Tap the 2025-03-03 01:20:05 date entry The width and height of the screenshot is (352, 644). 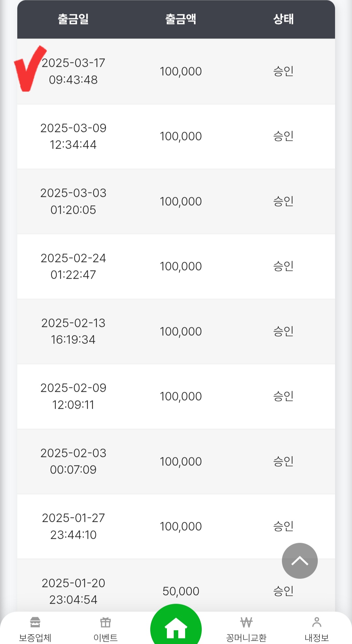click(x=73, y=201)
